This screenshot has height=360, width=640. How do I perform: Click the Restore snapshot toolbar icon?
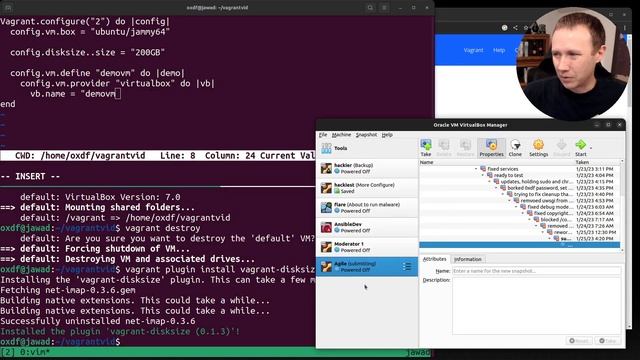coord(465,147)
